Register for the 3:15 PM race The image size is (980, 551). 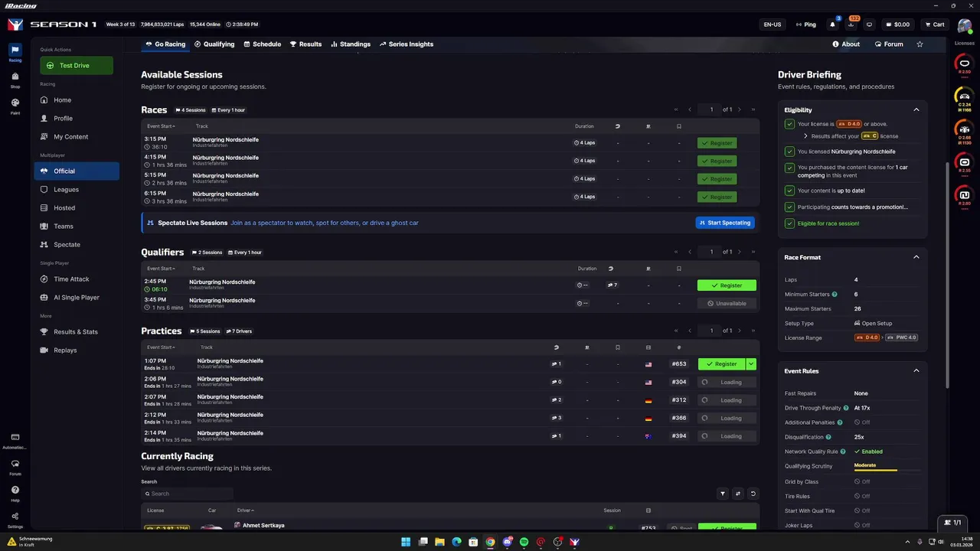717,142
